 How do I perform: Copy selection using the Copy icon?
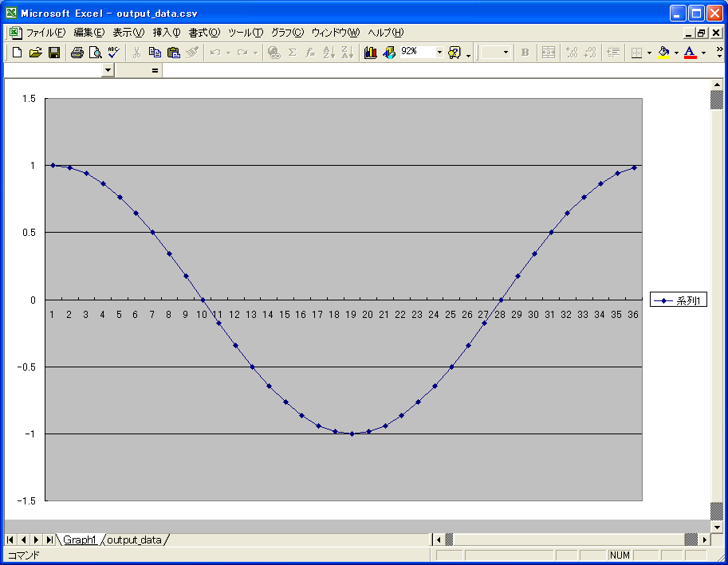click(x=155, y=53)
